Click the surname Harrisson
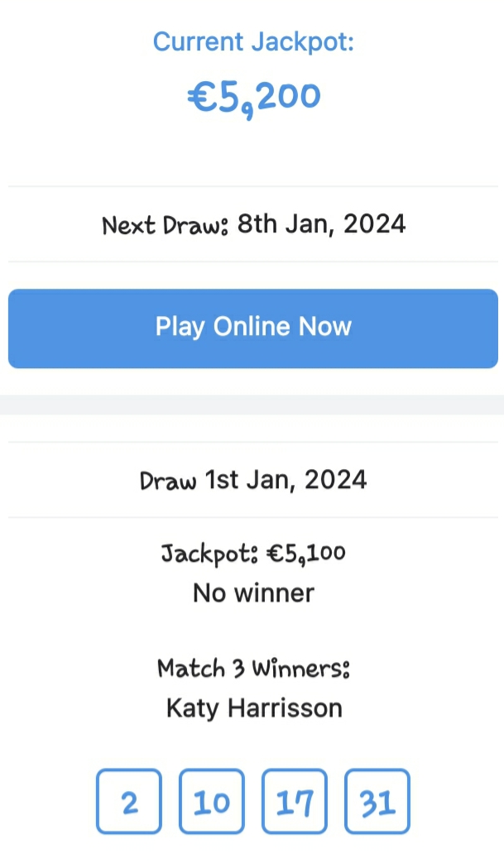The image size is (504, 868). point(286,707)
